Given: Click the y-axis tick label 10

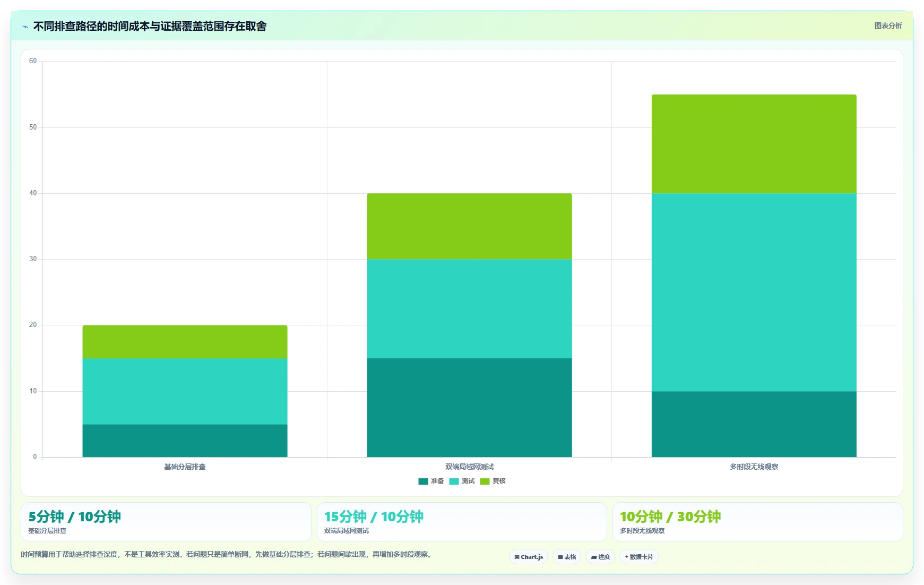Looking at the screenshot, I should pos(33,391).
